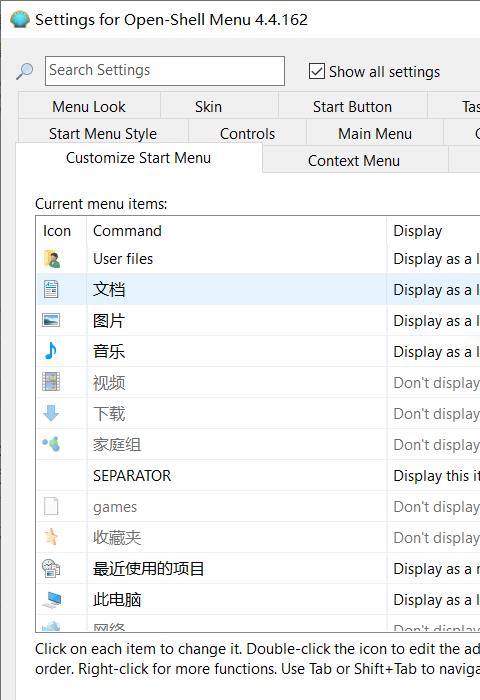Screen dimensions: 480x700
Task: Select the games command
Action: point(115,507)
